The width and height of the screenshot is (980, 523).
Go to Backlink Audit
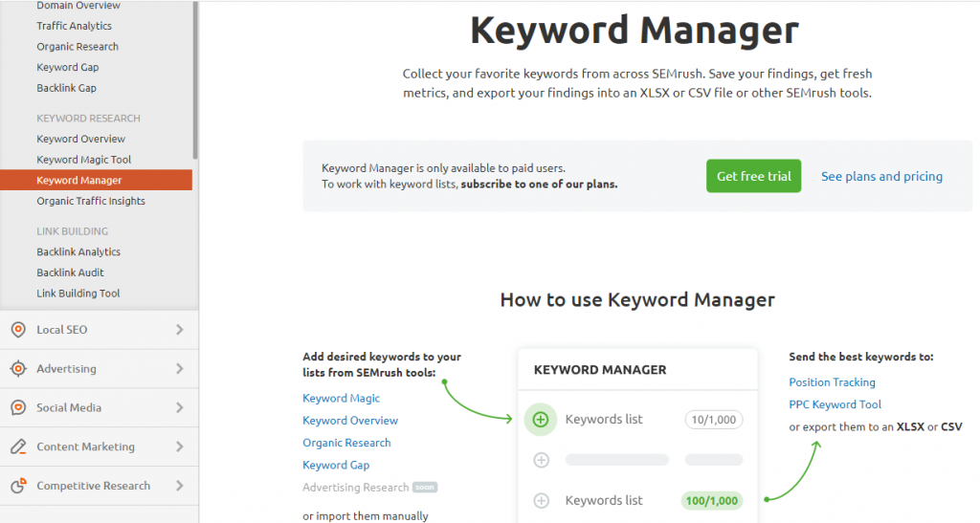tap(70, 272)
